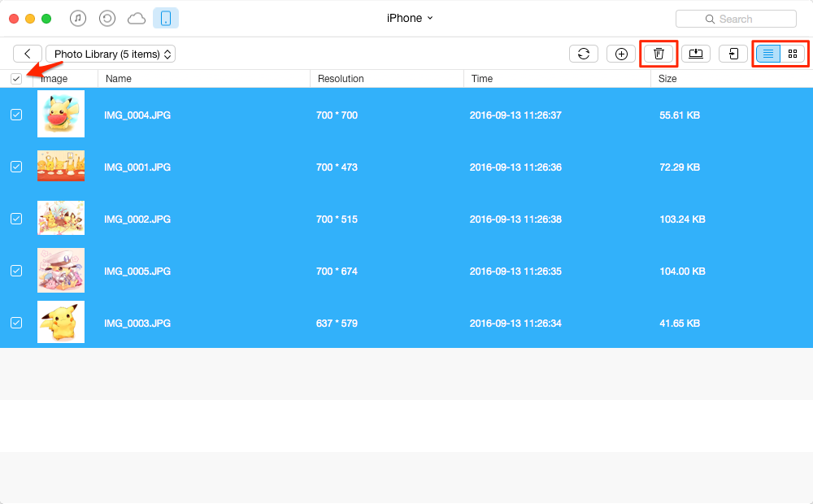Click the IMG_0003.JPG thumbnail
Viewport: 813px width, 504px height.
[61, 322]
